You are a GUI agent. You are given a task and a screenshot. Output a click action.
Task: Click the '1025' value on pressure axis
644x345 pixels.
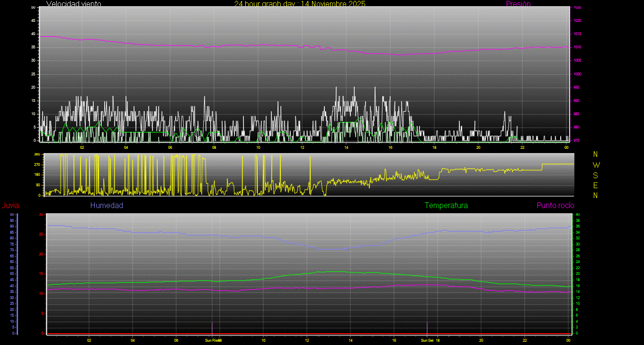pos(577,8)
